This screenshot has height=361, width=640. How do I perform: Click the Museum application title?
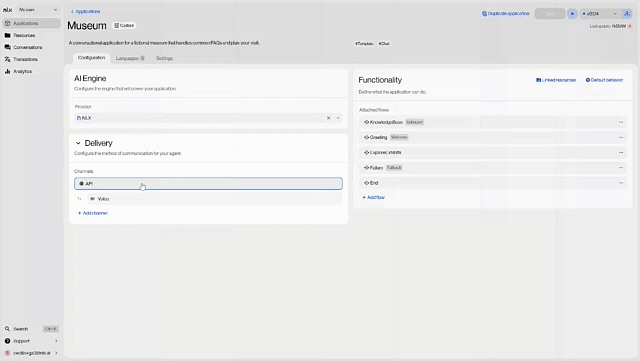(87, 26)
